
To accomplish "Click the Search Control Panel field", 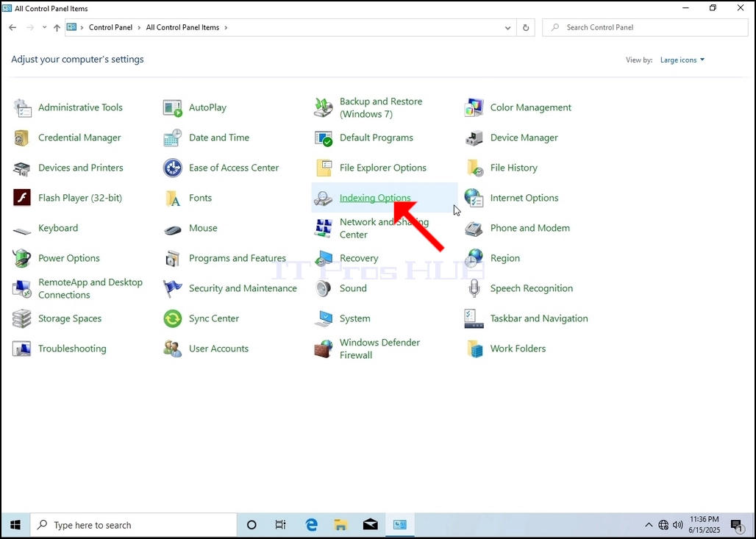I will (645, 27).
